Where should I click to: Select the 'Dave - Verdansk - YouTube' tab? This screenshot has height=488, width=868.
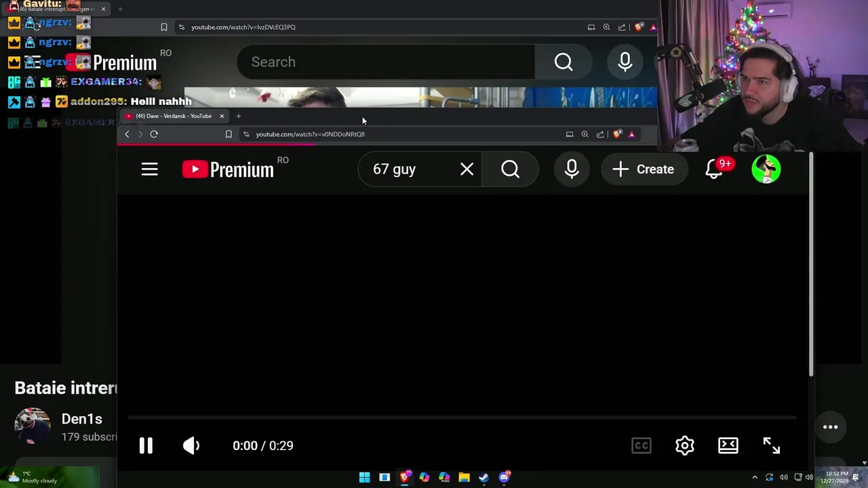click(174, 116)
